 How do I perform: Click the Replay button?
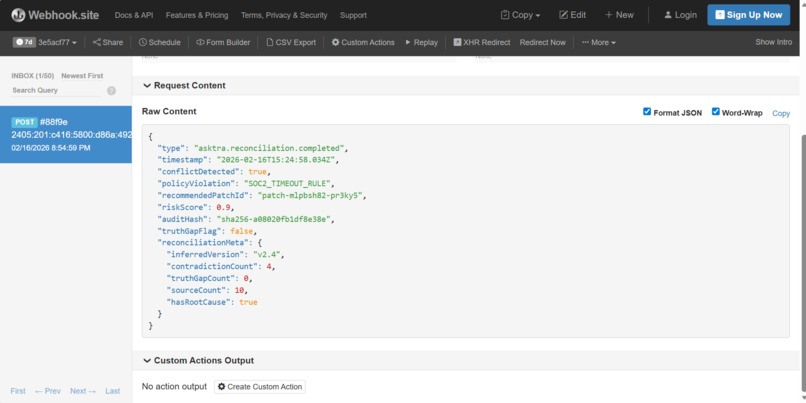[x=422, y=43]
